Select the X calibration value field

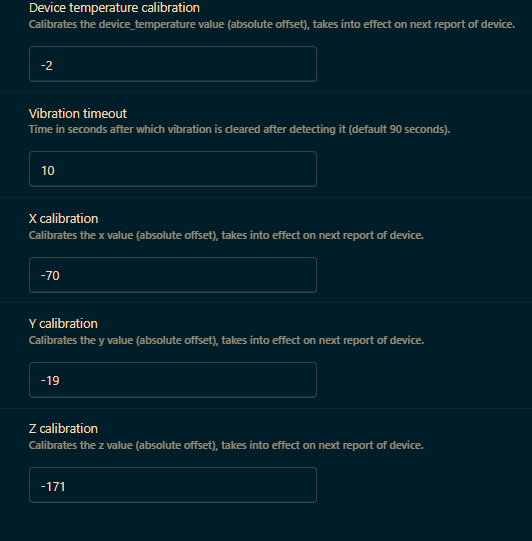tap(173, 275)
